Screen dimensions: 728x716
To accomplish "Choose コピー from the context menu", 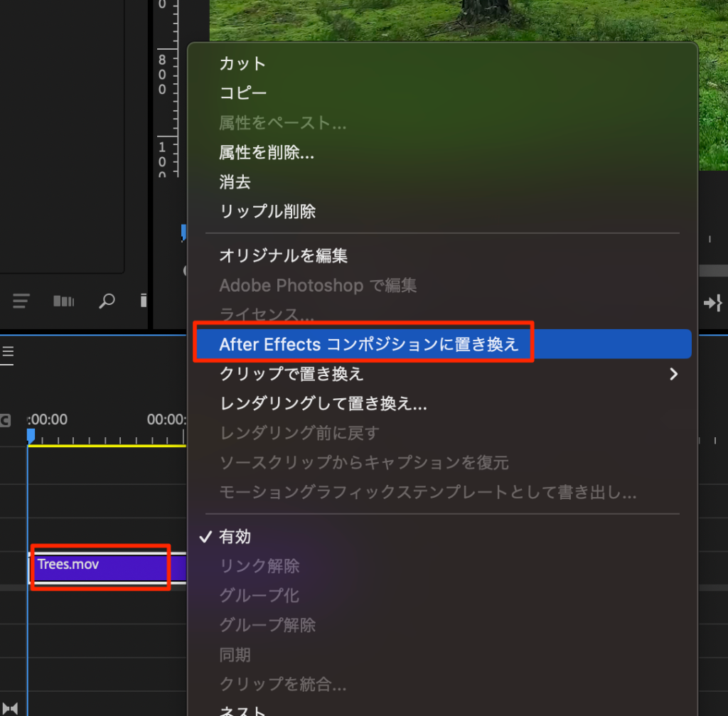I will tap(242, 93).
